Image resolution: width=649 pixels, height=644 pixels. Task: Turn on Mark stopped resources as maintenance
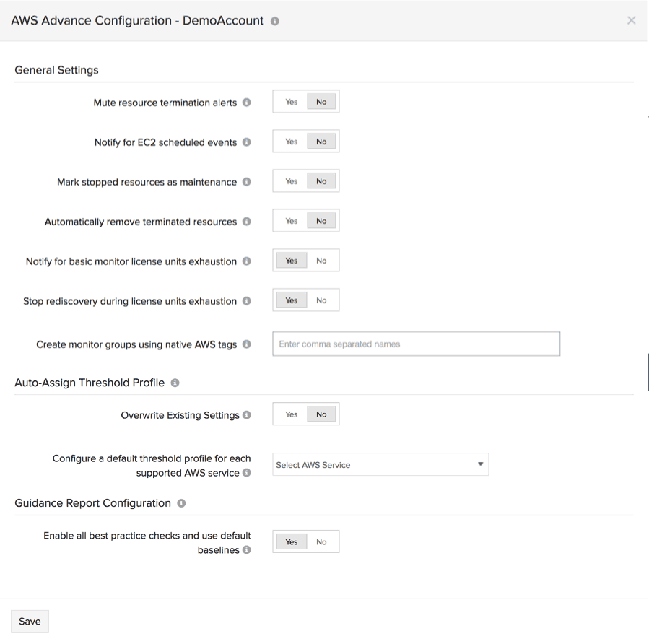pos(291,180)
